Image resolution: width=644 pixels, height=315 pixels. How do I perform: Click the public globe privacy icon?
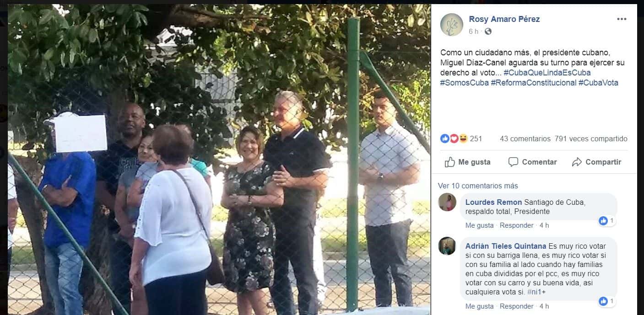point(488,32)
